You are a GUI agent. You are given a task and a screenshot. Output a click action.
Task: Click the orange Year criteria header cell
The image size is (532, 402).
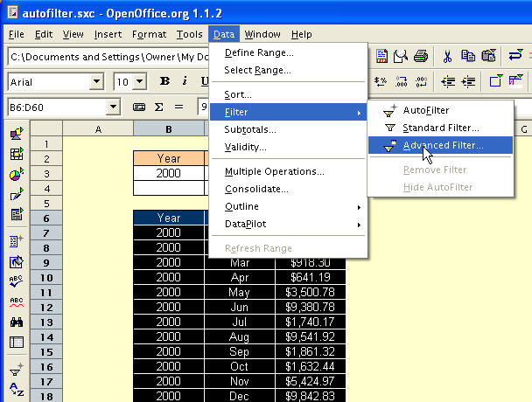169,158
